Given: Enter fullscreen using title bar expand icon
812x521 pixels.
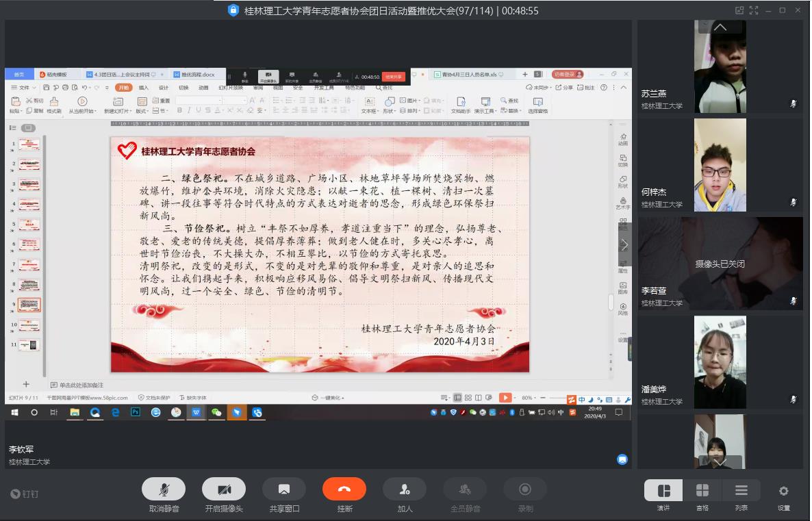Looking at the screenshot, I should 754,10.
